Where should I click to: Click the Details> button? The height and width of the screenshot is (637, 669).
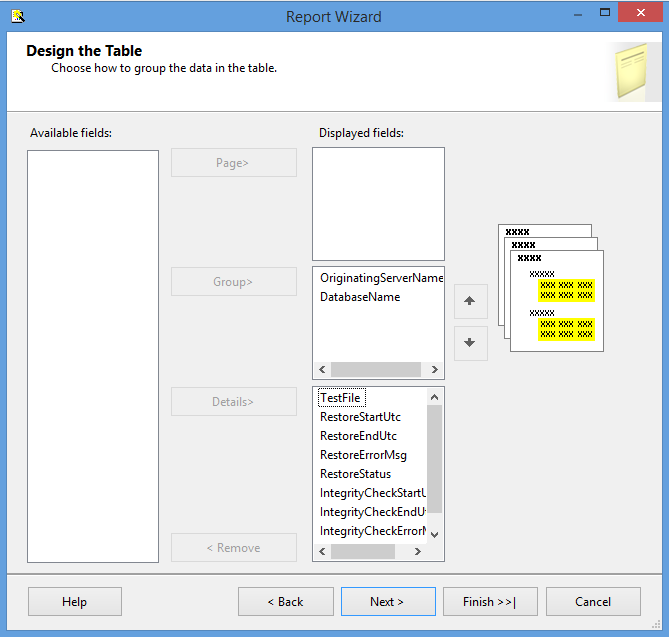click(x=234, y=401)
